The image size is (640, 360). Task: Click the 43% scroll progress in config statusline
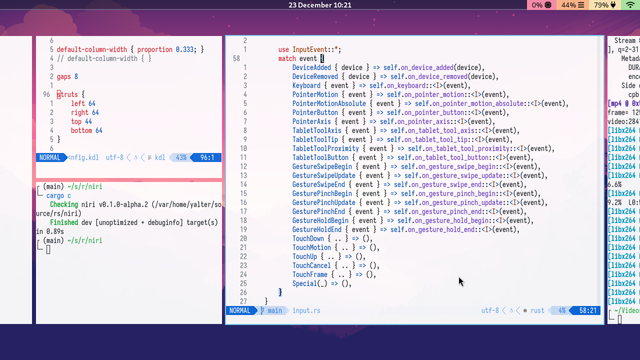point(181,158)
